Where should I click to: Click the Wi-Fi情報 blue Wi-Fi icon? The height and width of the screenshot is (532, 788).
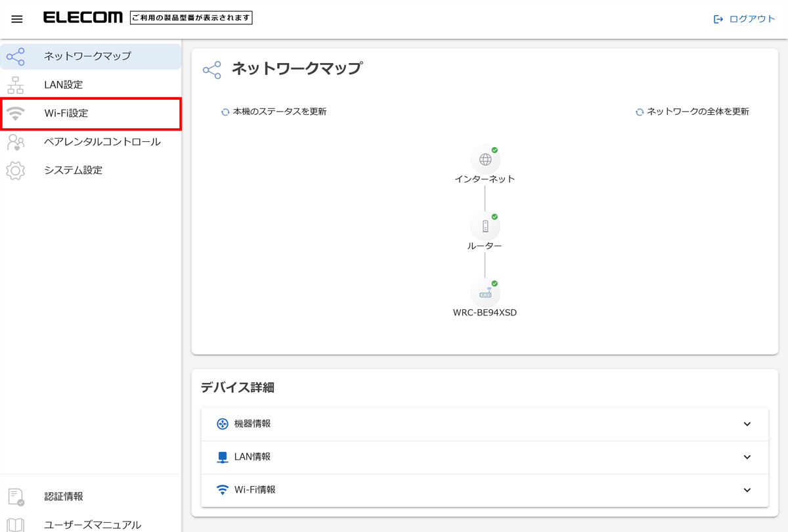[x=223, y=490]
